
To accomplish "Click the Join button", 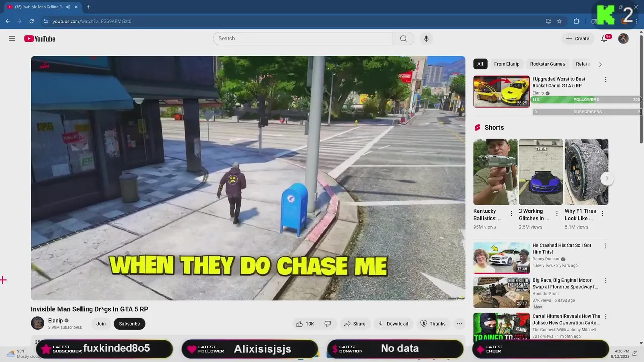I will tap(101, 324).
